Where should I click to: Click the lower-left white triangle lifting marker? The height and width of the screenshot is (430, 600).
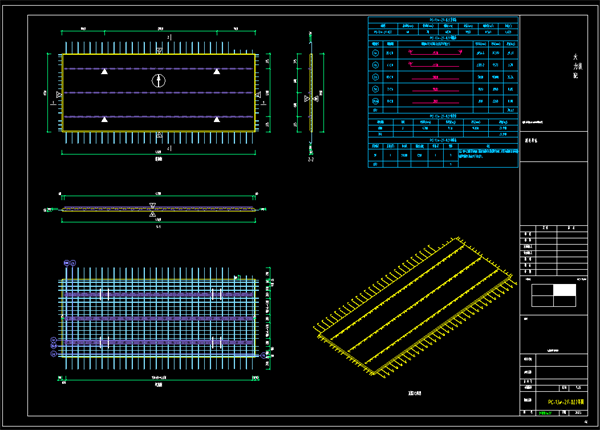tap(104, 120)
